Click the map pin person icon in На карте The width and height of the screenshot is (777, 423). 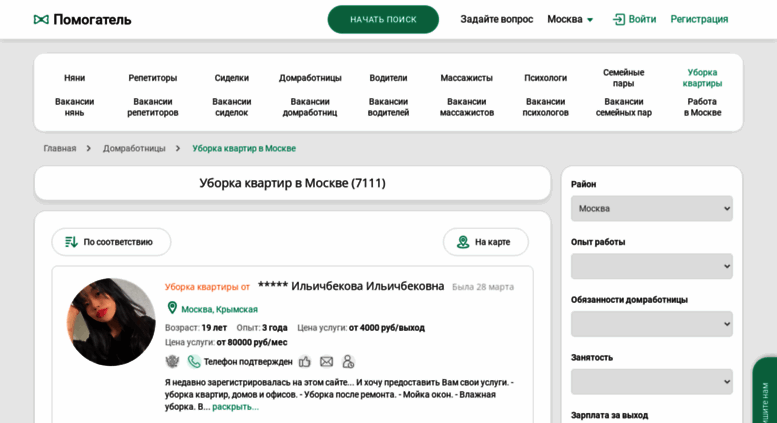click(x=463, y=242)
